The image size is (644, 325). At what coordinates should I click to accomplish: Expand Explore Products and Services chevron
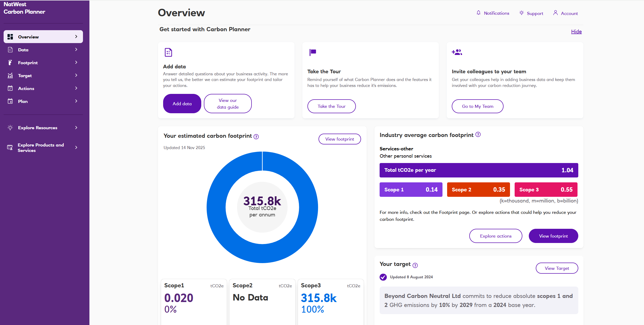click(76, 148)
